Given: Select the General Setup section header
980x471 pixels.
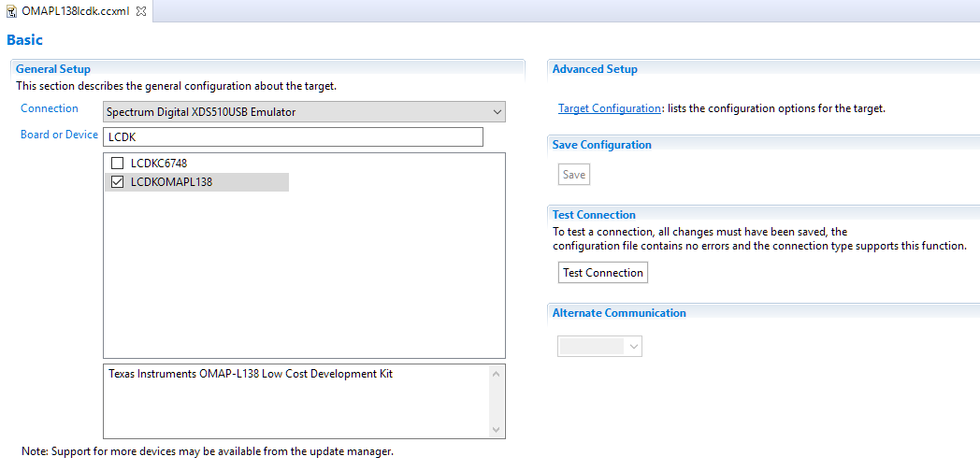Looking at the screenshot, I should (x=53, y=69).
